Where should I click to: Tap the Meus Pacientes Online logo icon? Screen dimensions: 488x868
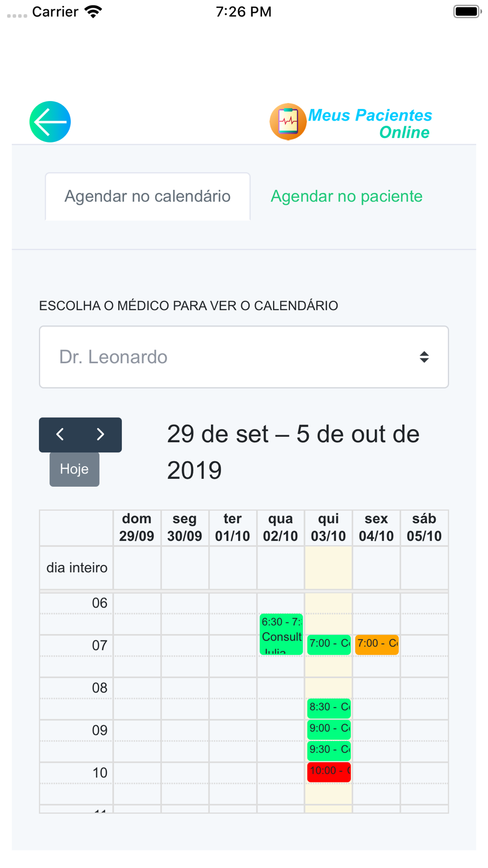click(288, 122)
